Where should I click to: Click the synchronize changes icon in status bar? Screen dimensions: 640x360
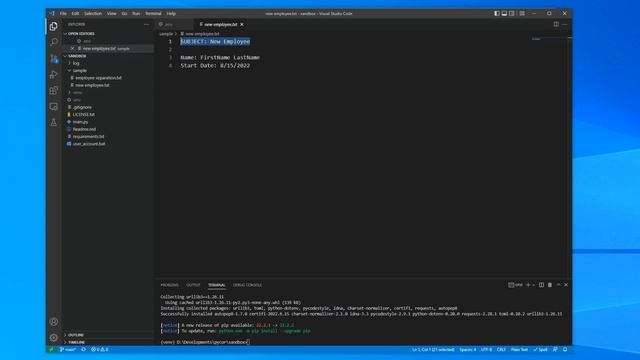pyautogui.click(x=83, y=349)
